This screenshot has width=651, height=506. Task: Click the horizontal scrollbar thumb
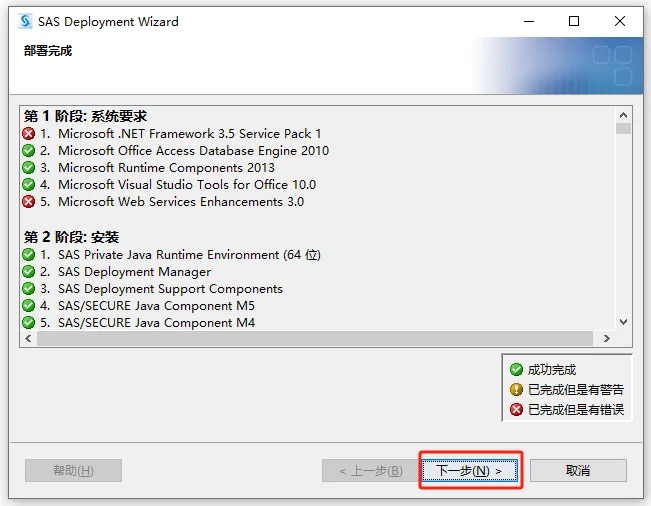315,338
